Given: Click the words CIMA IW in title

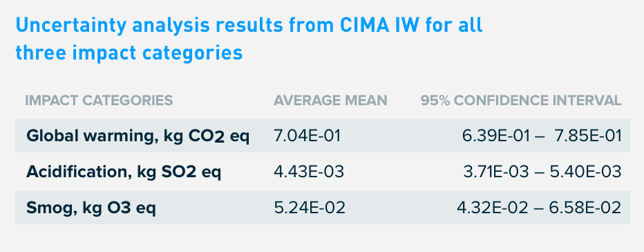Looking at the screenshot, I should tap(379, 26).
